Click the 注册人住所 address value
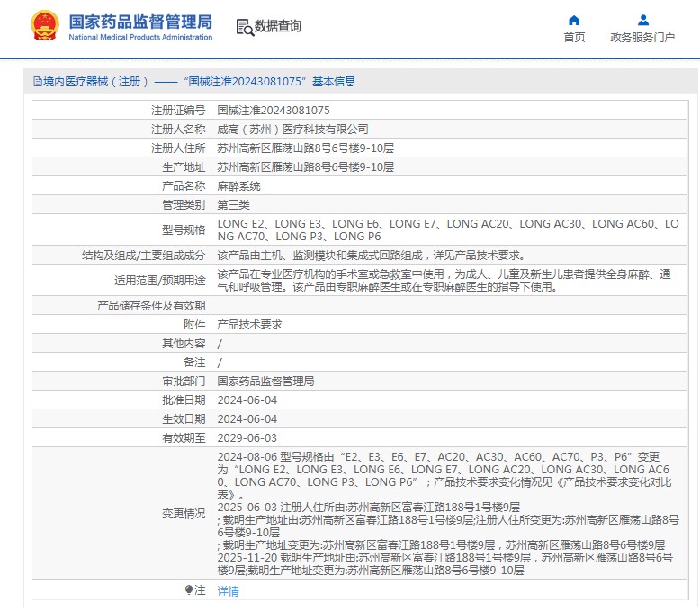This screenshot has width=700, height=611. tap(305, 148)
